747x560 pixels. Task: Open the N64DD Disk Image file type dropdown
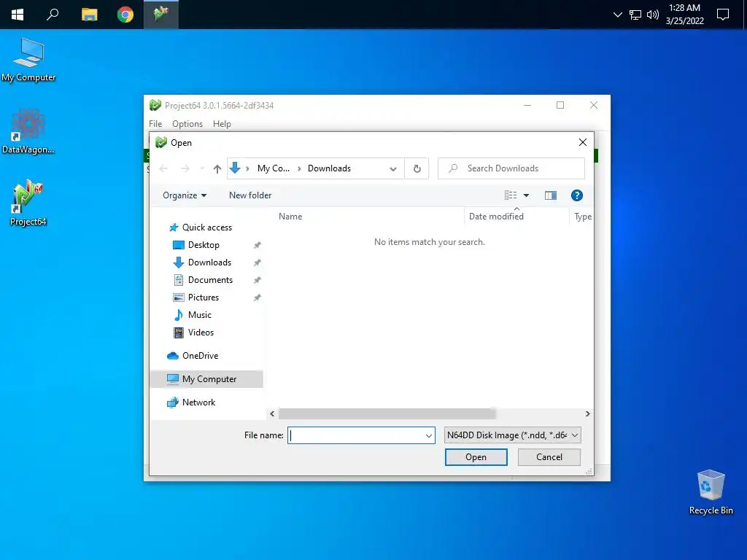tap(512, 435)
